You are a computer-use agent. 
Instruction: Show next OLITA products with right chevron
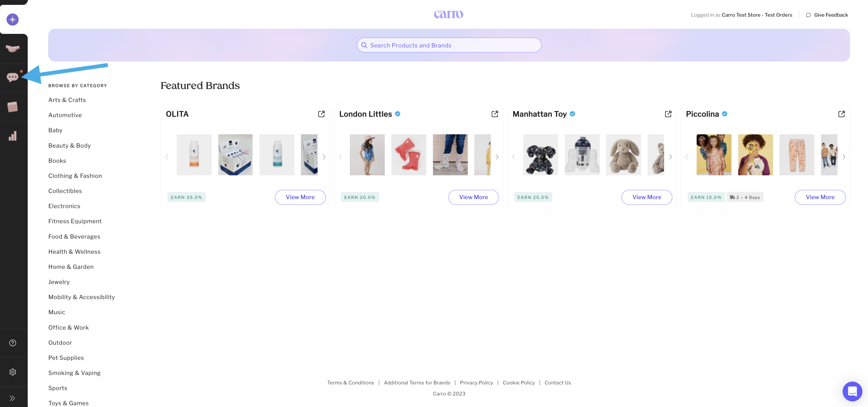tap(324, 157)
